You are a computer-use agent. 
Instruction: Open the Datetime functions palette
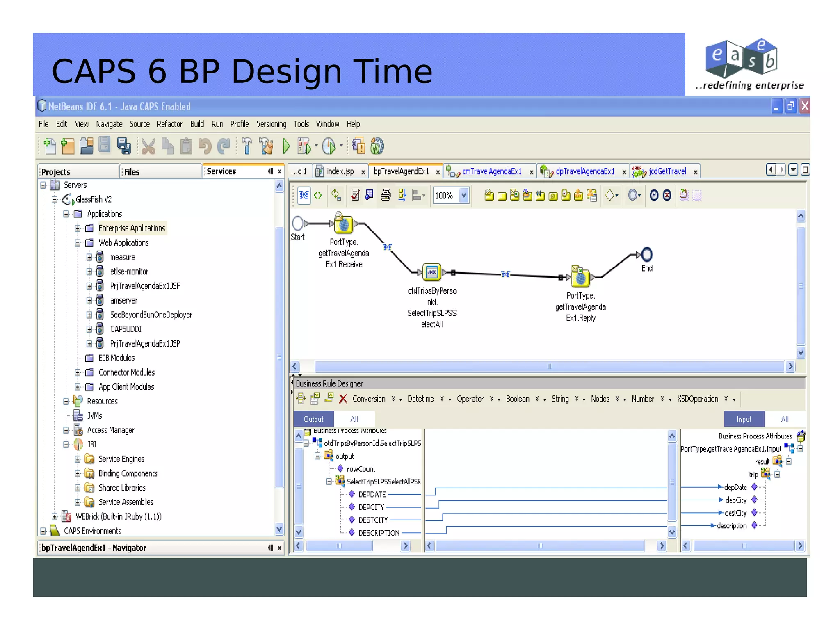(x=420, y=399)
